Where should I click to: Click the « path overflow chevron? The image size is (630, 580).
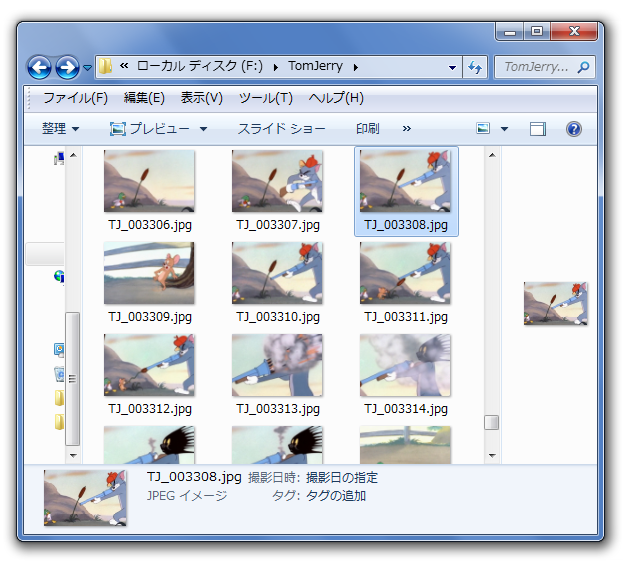124,65
